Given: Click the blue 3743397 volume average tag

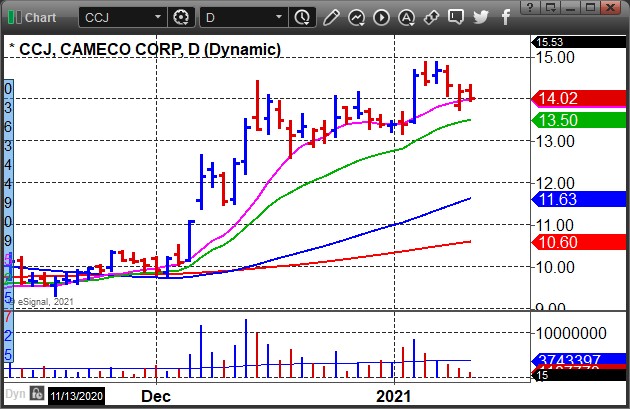Looking at the screenshot, I should pyautogui.click(x=579, y=359).
